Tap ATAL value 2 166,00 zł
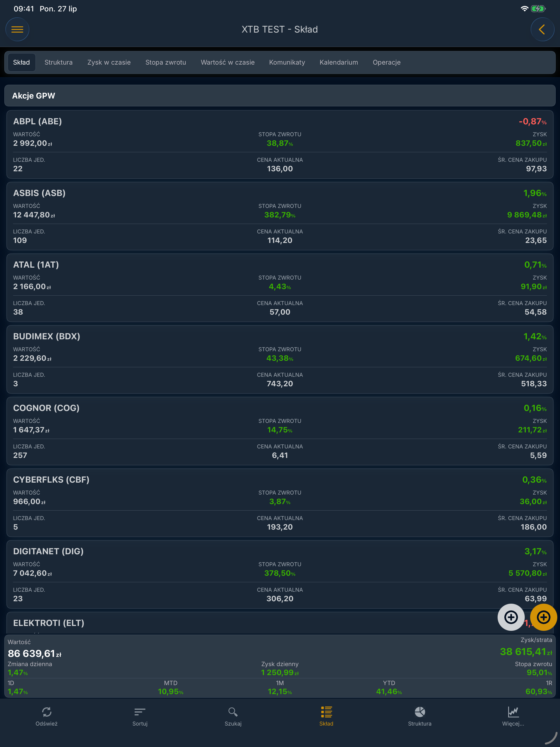 pyautogui.click(x=32, y=286)
